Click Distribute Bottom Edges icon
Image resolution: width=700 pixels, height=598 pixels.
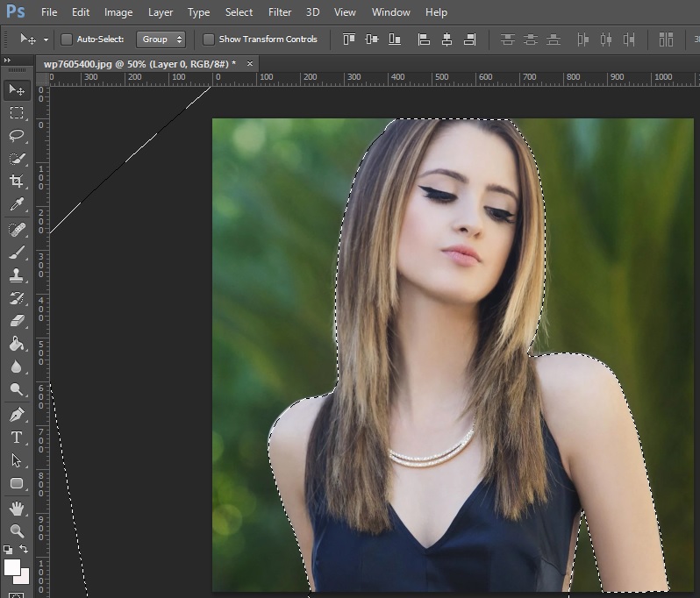[x=554, y=39]
